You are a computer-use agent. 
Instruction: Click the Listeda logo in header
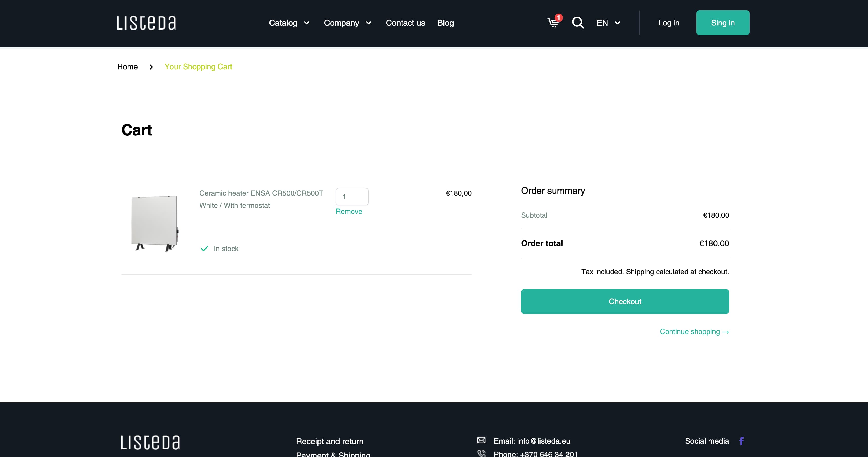click(146, 23)
